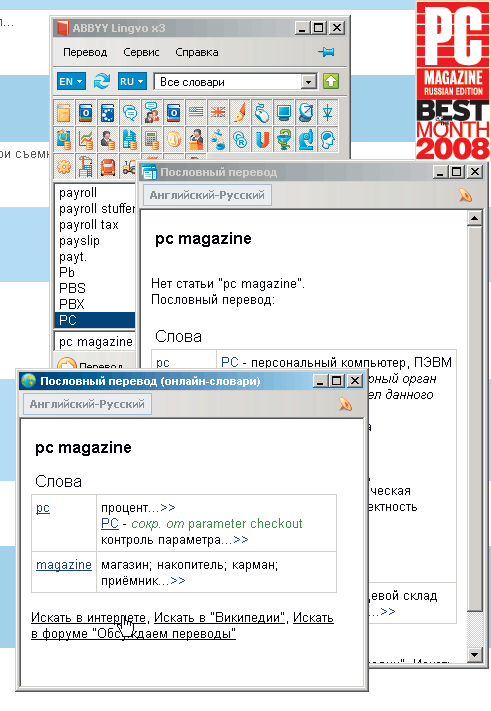
Task: Select the red car automotive icon
Action: (x=107, y=167)
